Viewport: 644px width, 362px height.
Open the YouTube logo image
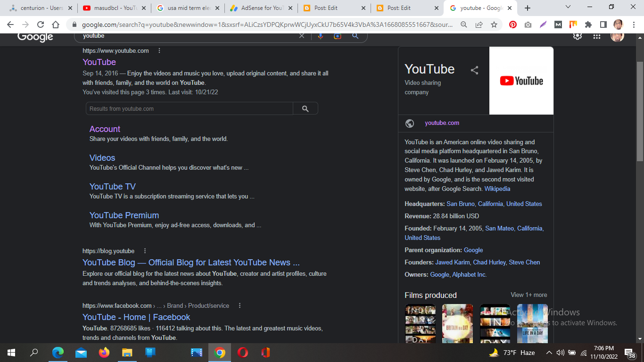click(x=521, y=81)
